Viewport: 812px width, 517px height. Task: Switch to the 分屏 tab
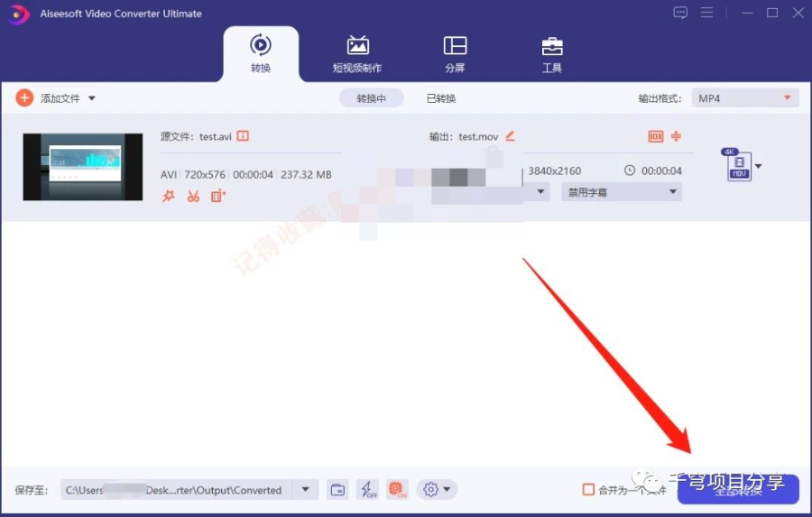coord(455,54)
